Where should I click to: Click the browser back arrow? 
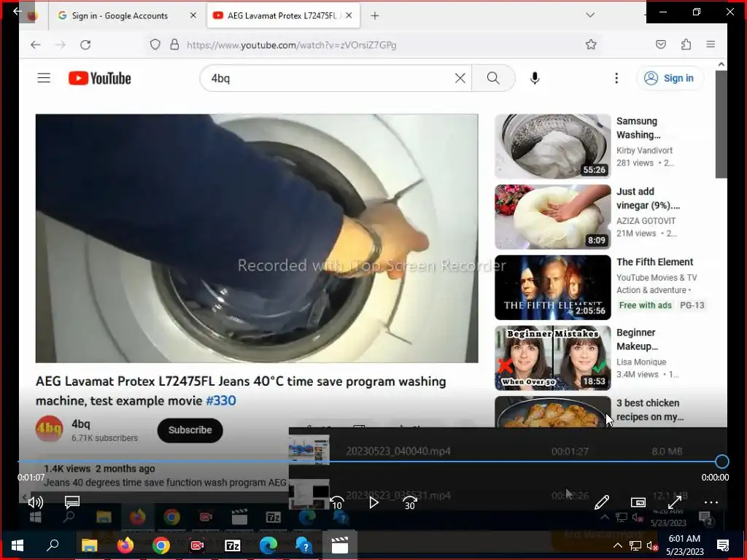click(x=35, y=44)
